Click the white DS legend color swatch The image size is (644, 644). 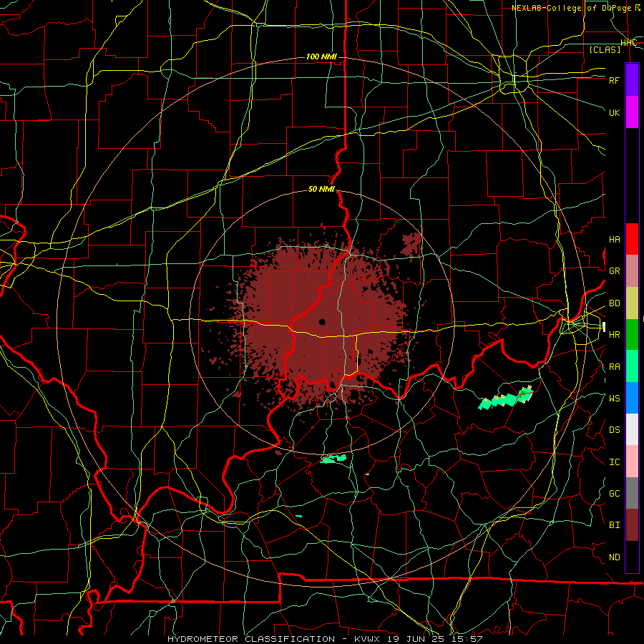(632, 429)
